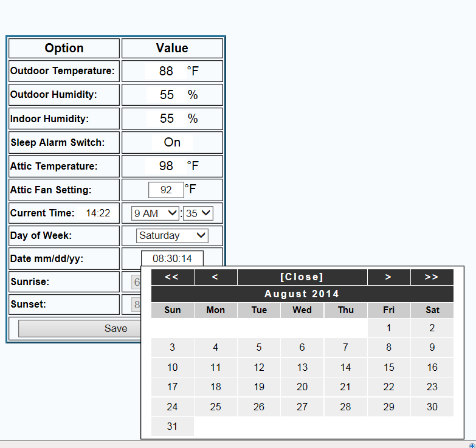The width and height of the screenshot is (476, 448).
Task: Open the hour dropdown showing 9 AM
Action: point(156,213)
